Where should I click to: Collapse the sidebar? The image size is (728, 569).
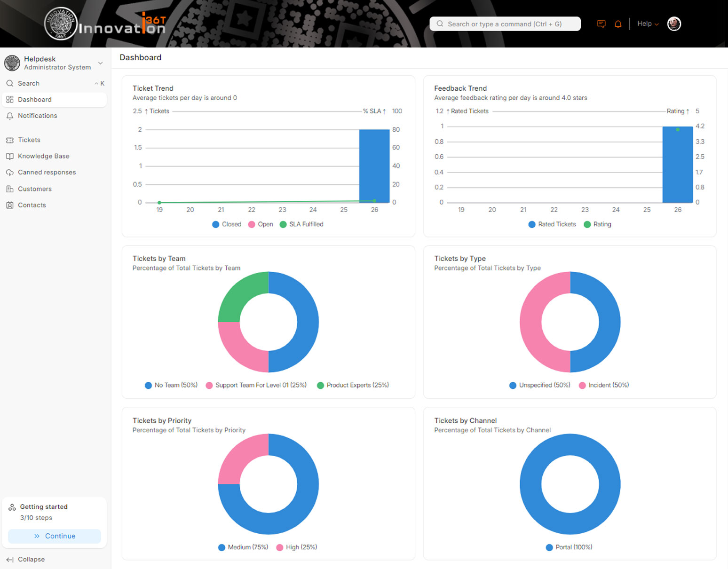(26, 559)
